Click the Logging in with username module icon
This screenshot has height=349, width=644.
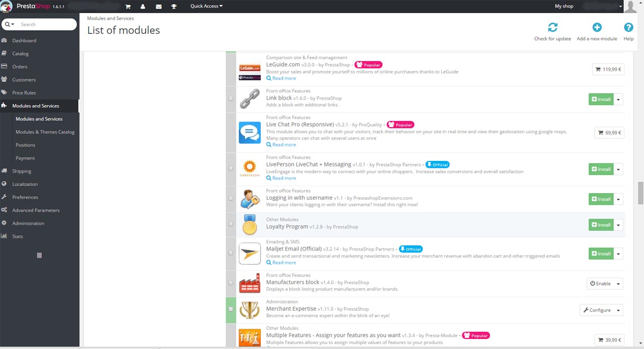[250, 199]
